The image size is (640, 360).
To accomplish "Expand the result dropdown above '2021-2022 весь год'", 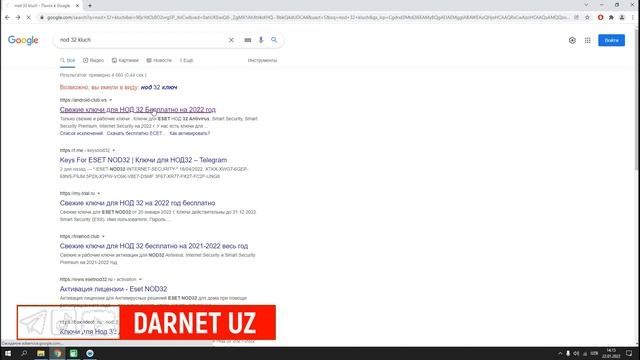I will point(103,236).
